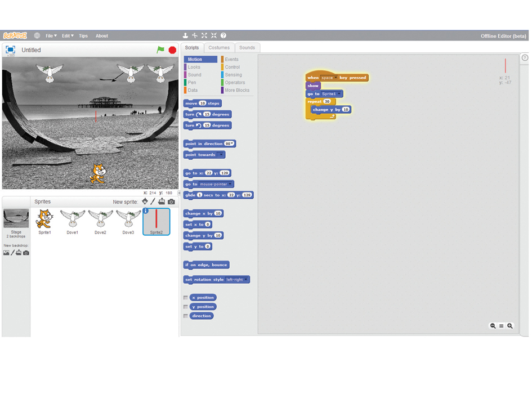Select the Events block category
Viewport: 532px width, 399px height.
click(x=231, y=59)
